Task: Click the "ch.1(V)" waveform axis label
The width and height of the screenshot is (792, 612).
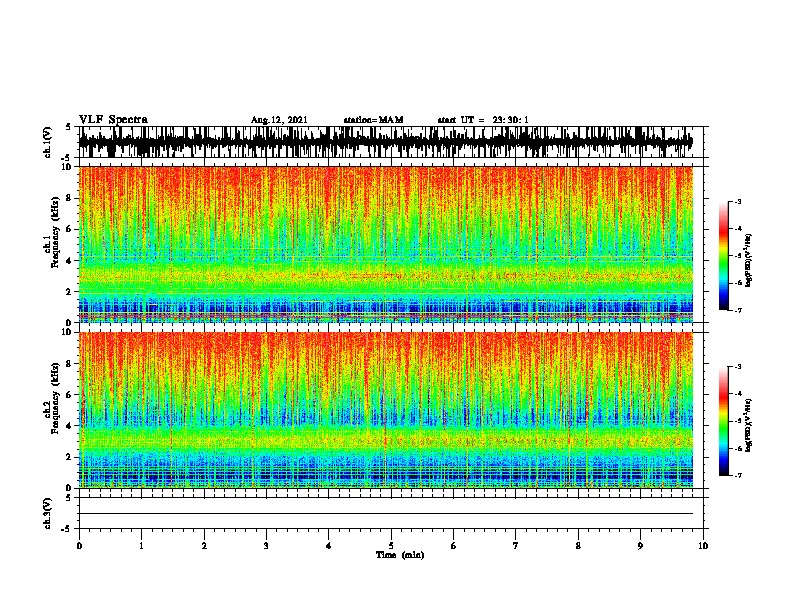Action: click(48, 142)
